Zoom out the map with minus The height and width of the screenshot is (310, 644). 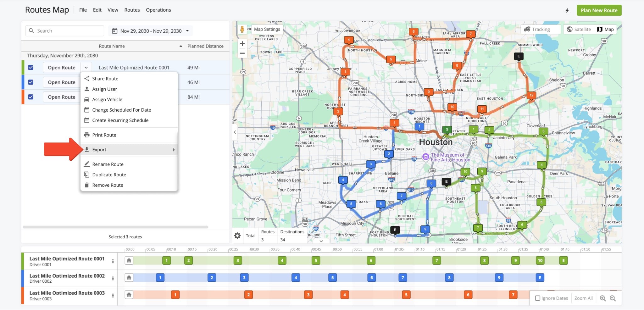pos(242,53)
